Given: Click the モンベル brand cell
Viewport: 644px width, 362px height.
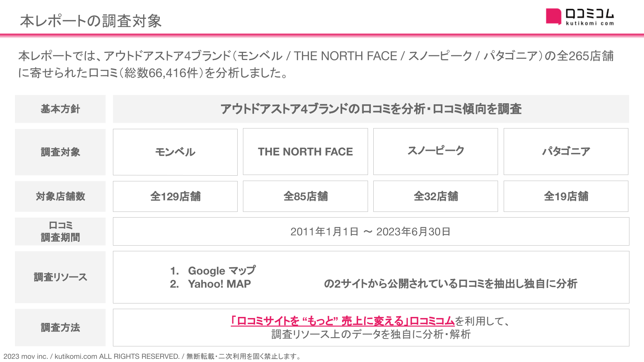Looking at the screenshot, I should tap(175, 152).
